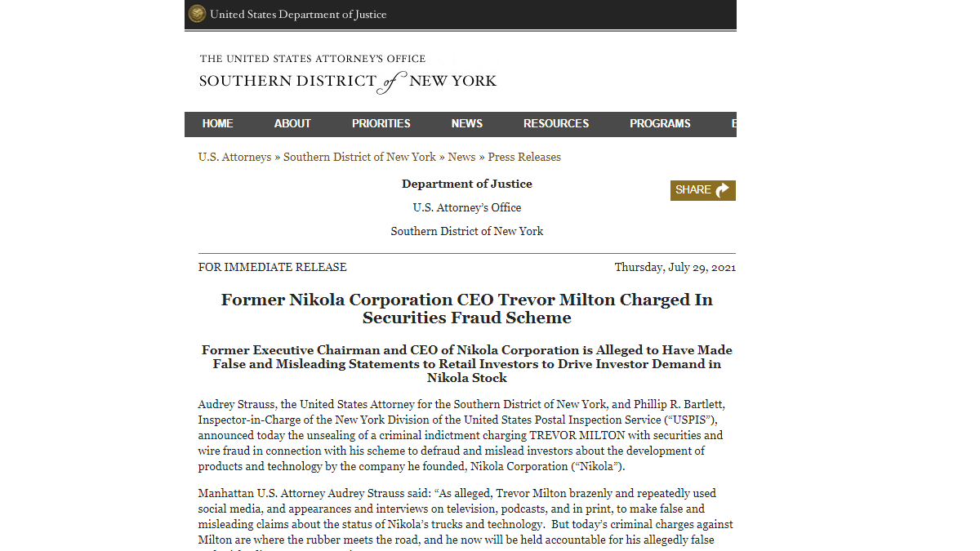Follow the U.S. Attorneys breadcrumb link

(x=234, y=157)
